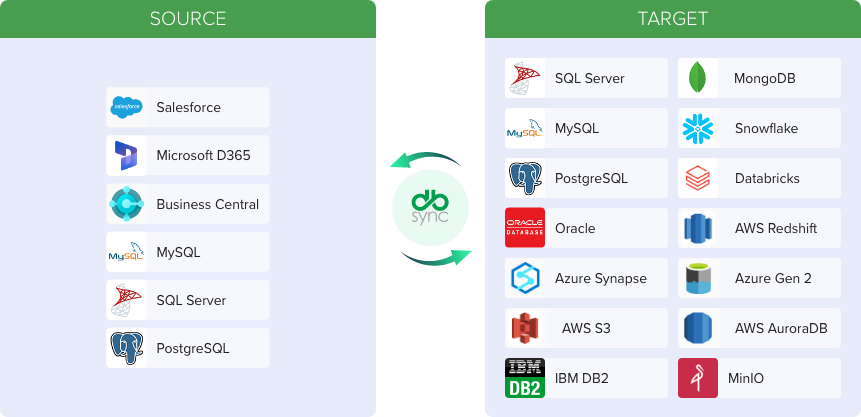Click the AWS AuroraDB blue icon
Screen dimensions: 861x417
(697, 328)
